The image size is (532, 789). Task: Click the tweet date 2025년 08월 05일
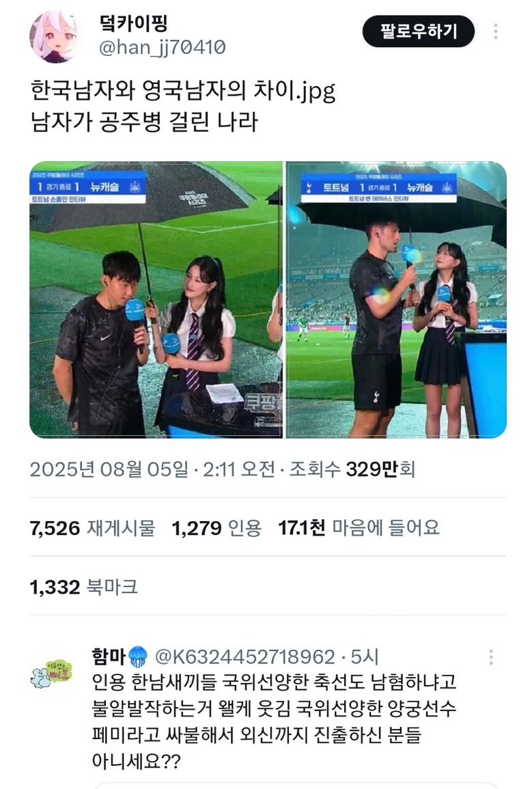(109, 469)
